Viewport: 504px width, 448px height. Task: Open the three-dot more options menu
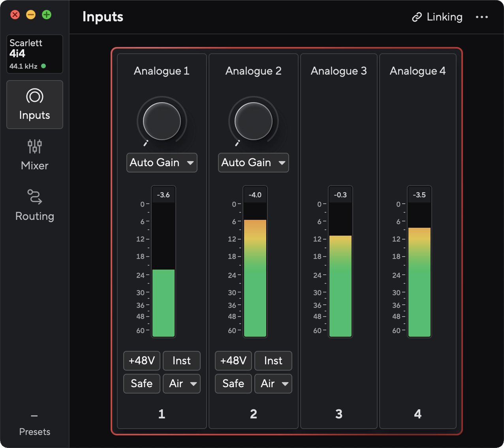pos(482,17)
